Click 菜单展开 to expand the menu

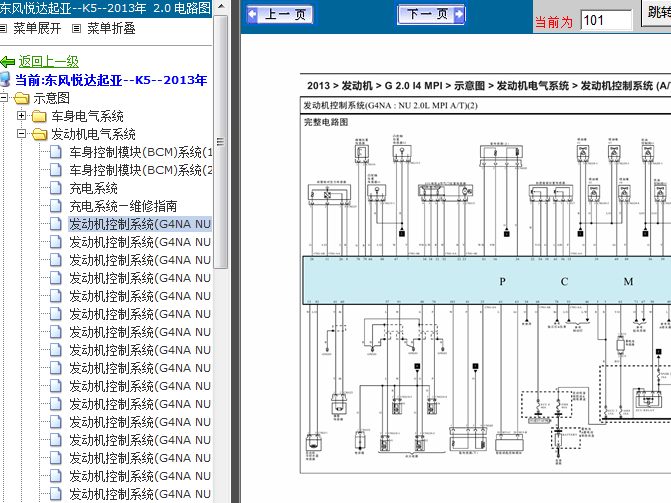point(37,29)
